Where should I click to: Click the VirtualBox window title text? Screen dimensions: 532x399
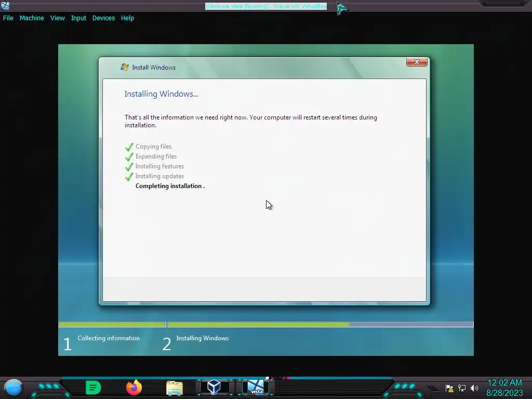tap(266, 6)
